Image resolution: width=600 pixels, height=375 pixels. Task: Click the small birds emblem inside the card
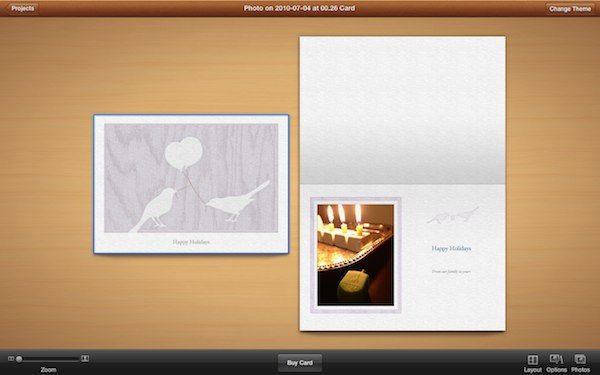click(x=452, y=215)
